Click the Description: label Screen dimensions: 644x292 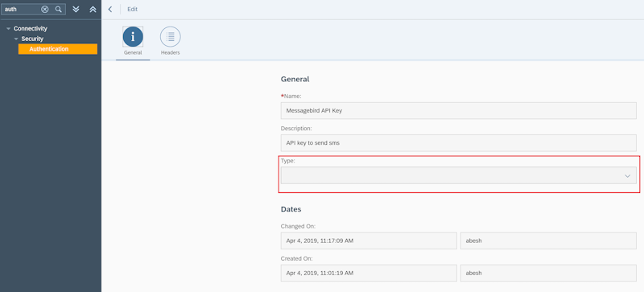click(296, 128)
